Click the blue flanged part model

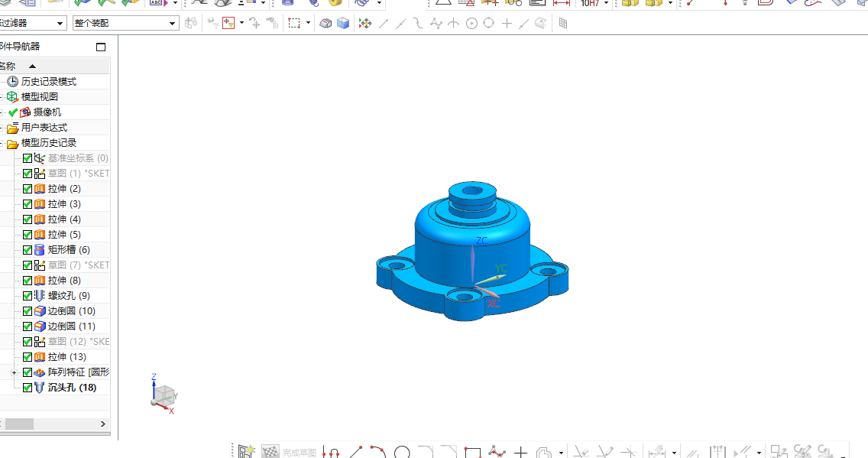[x=472, y=252]
